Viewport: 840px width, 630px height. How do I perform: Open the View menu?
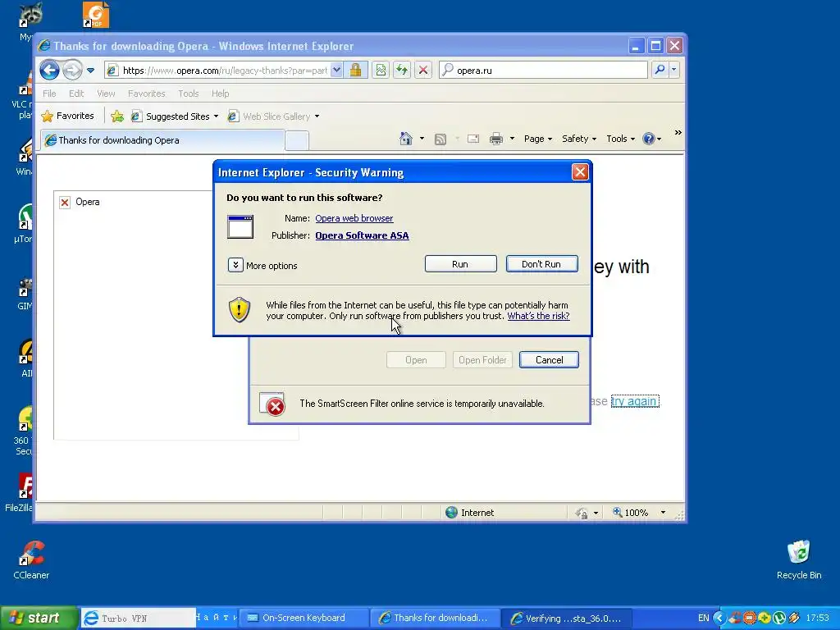pos(106,94)
